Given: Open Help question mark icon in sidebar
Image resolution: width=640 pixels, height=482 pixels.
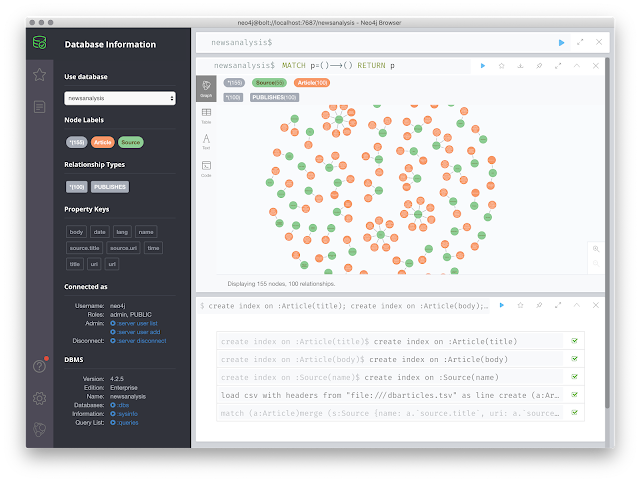Looking at the screenshot, I should pyautogui.click(x=40, y=366).
